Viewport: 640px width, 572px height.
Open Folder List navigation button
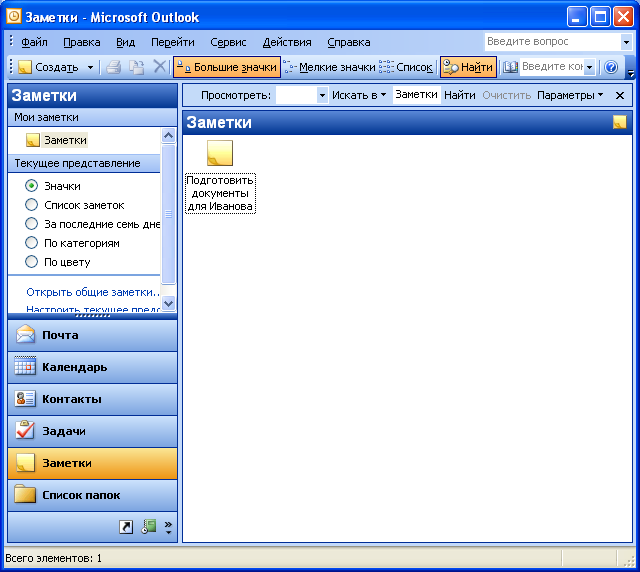(x=92, y=495)
